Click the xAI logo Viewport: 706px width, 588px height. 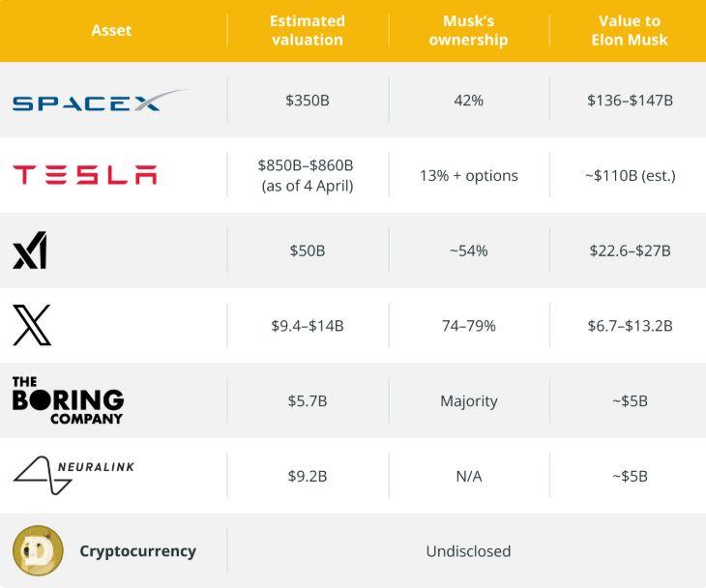(30, 250)
